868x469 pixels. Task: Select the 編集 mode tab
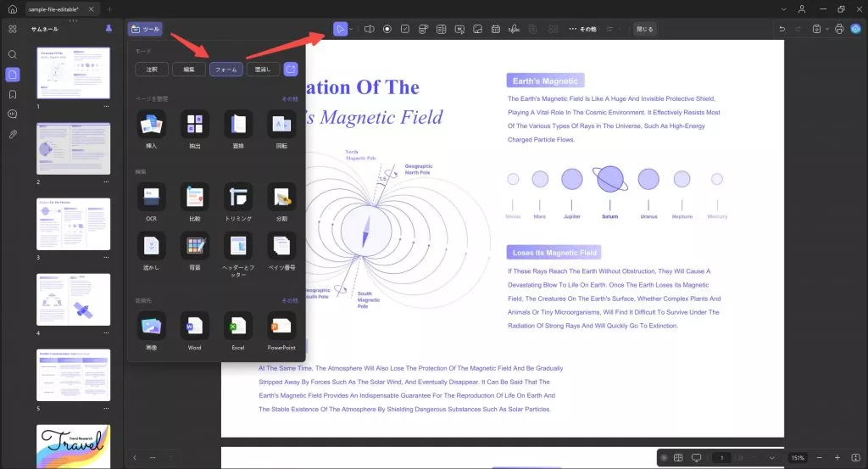click(189, 70)
